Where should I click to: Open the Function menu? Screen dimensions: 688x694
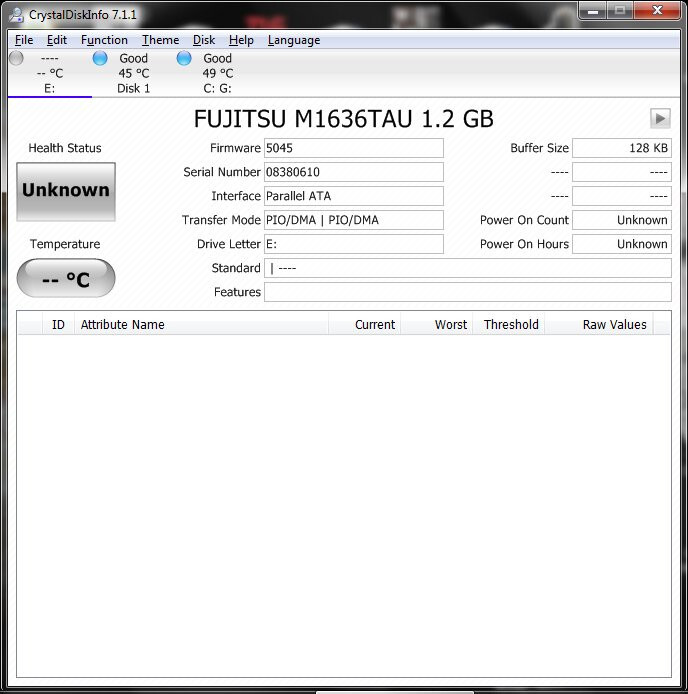pyautogui.click(x=104, y=40)
